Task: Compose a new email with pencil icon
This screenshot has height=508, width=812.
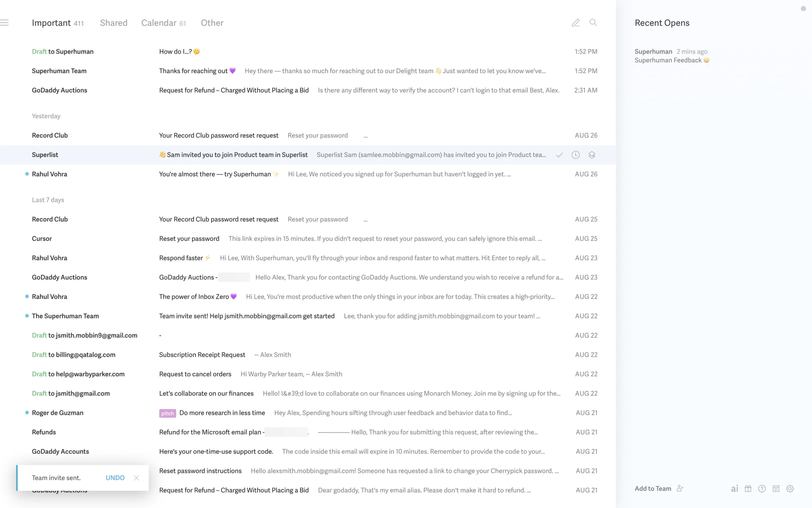Action: tap(576, 23)
